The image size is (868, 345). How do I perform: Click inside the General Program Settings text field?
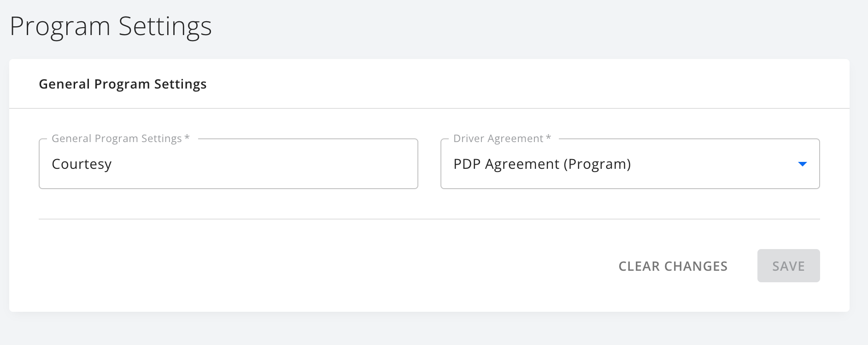228,164
